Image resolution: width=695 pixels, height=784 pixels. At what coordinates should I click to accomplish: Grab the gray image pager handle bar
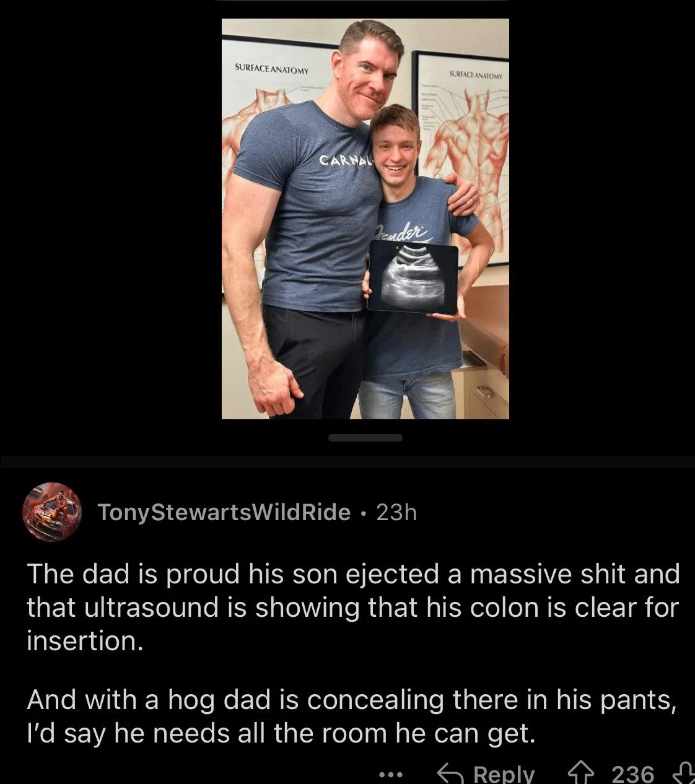coord(365,438)
